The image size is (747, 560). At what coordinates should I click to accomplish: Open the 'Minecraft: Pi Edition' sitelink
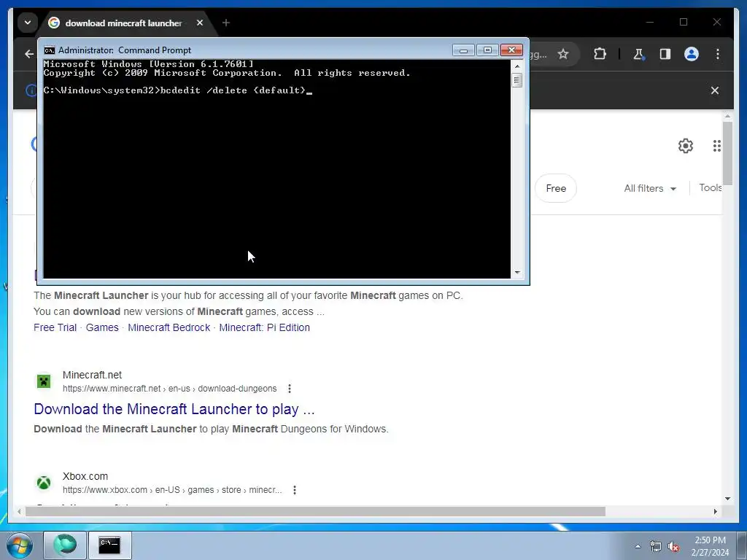click(x=264, y=327)
